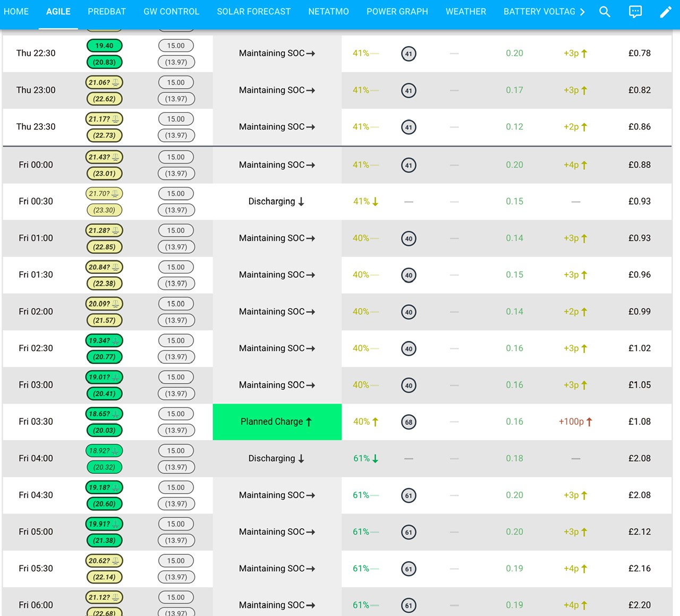Click the Planned Charge cell at Fri 03:30
The height and width of the screenshot is (616, 680).
click(277, 422)
